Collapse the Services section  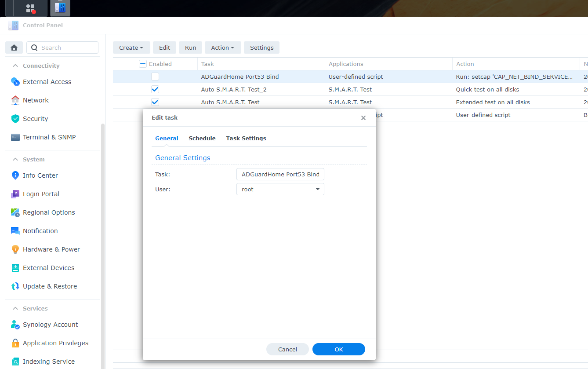click(15, 308)
